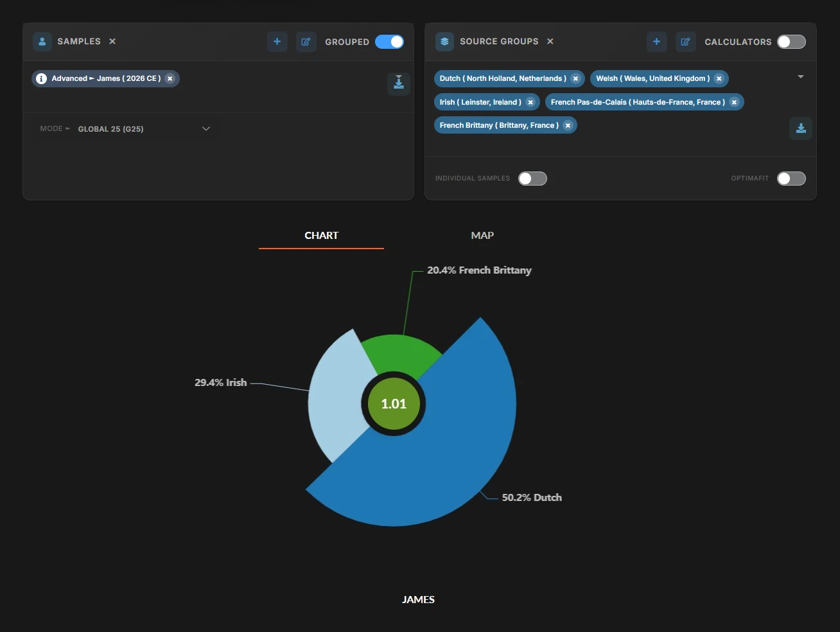
Task: Click the info icon on James sample
Action: [x=42, y=78]
